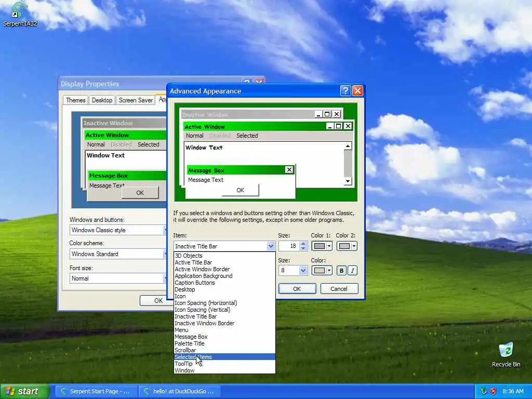Image resolution: width=532 pixels, height=399 pixels.
Task: Open the Color 1 swatch picker
Action: click(x=322, y=246)
